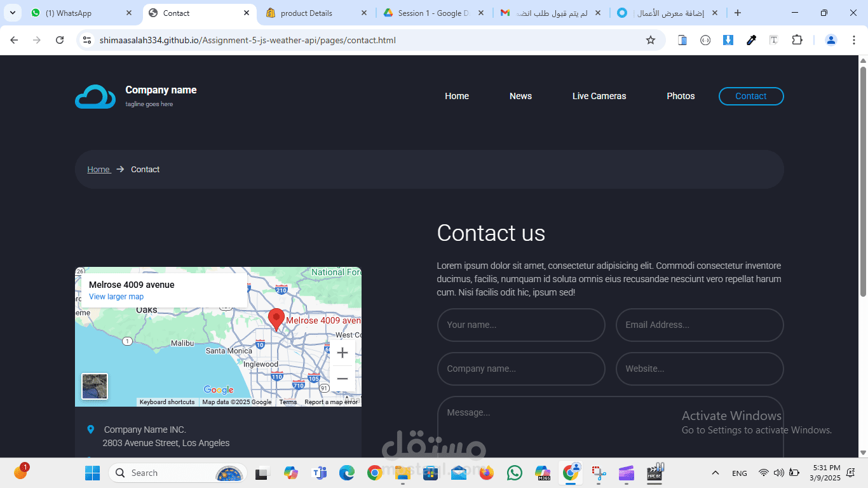This screenshot has width=868, height=488.
Task: Switch to the WhatsApp browser tab
Action: [x=83, y=13]
